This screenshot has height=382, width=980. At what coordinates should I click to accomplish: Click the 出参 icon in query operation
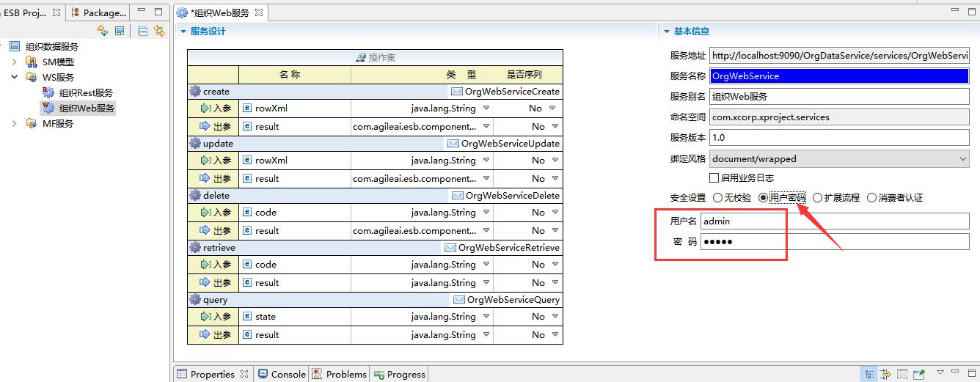point(205,335)
